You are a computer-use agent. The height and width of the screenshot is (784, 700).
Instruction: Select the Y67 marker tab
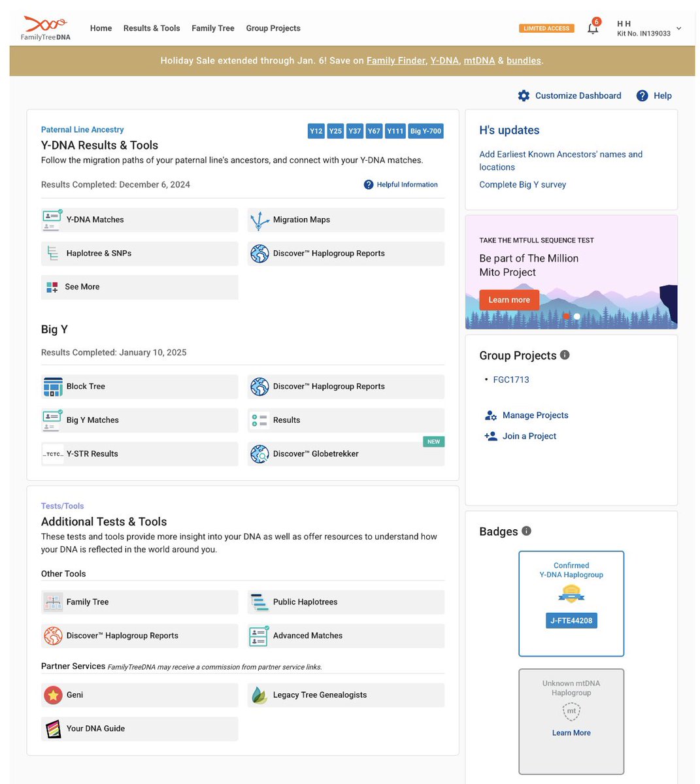[374, 131]
